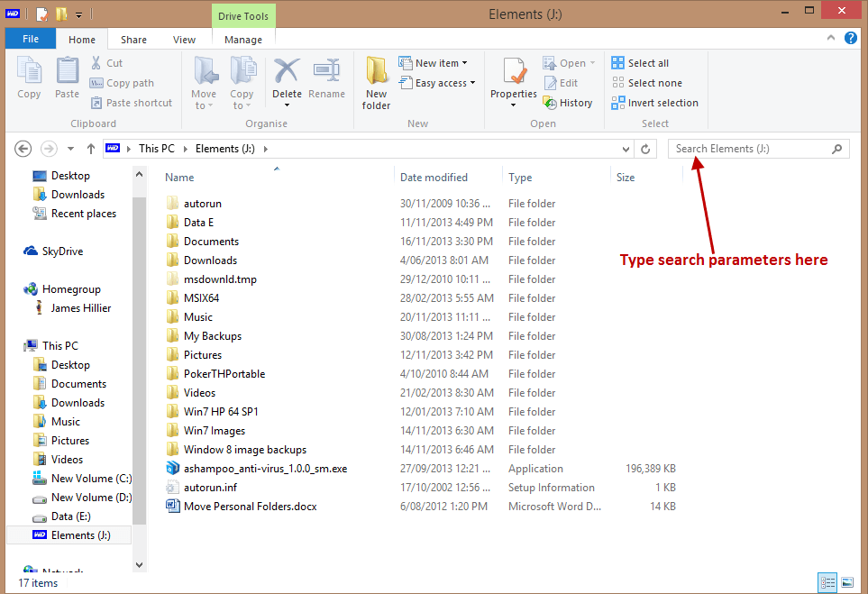Select New Volume (C:) drive
This screenshot has width=868, height=594.
[82, 479]
